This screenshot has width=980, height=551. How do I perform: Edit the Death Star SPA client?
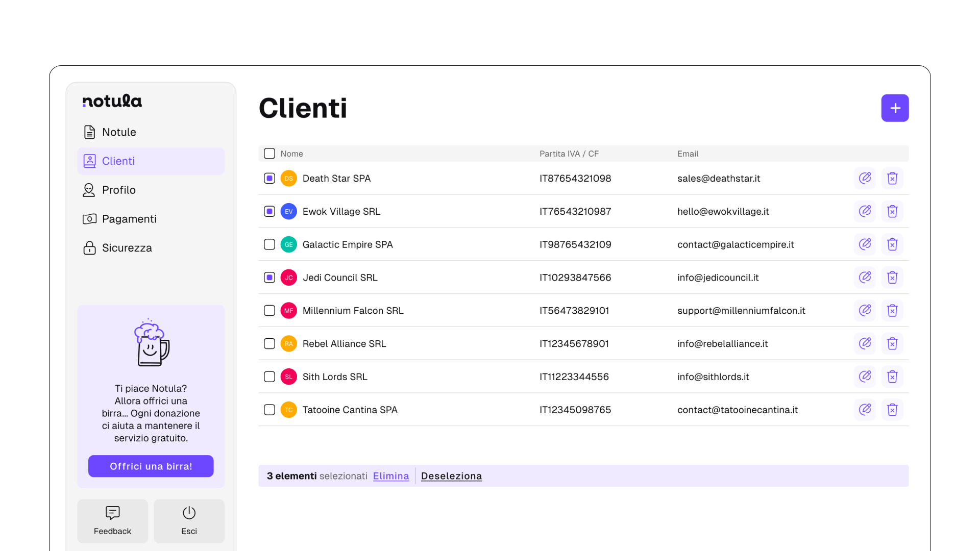(x=865, y=178)
